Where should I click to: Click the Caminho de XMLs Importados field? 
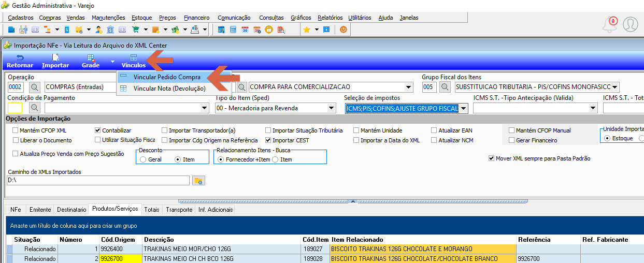98,181
